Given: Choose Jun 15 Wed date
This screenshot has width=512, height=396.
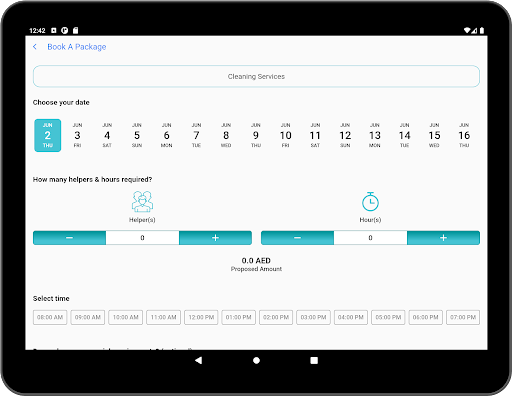Looking at the screenshot, I should [434, 135].
